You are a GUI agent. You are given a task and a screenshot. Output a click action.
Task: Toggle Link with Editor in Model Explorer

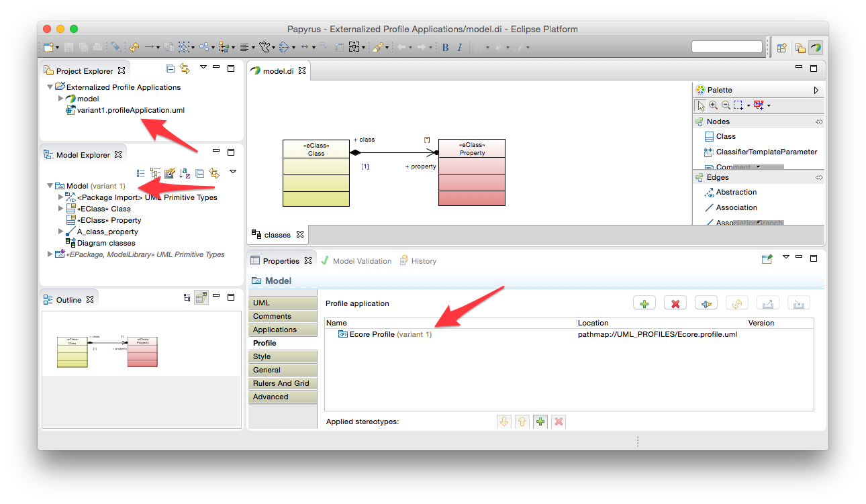[x=214, y=172]
